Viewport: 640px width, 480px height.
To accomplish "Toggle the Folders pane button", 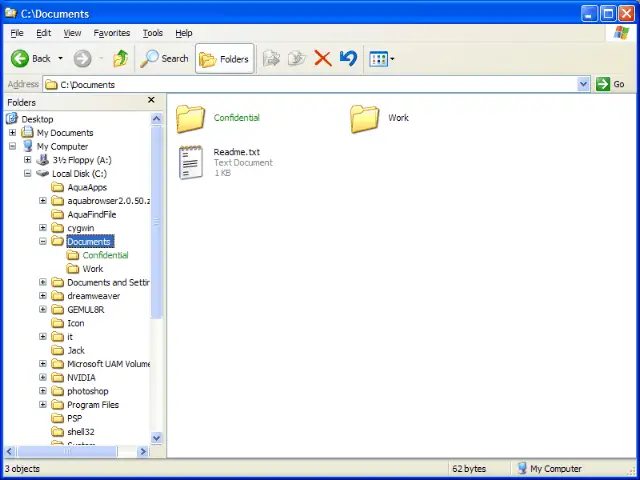I will [x=224, y=59].
